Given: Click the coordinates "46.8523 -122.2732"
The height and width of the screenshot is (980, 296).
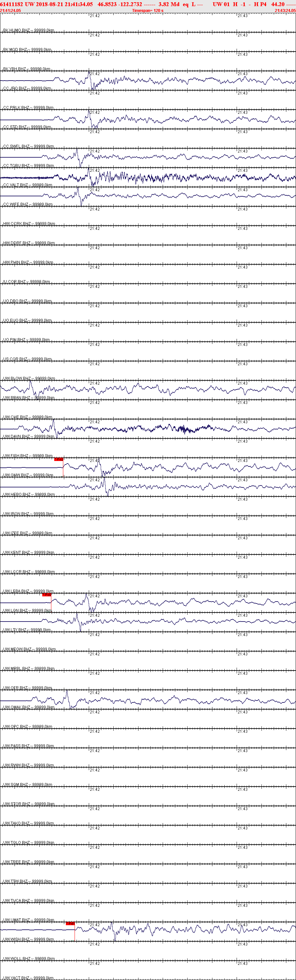Looking at the screenshot, I should (x=120, y=4).
